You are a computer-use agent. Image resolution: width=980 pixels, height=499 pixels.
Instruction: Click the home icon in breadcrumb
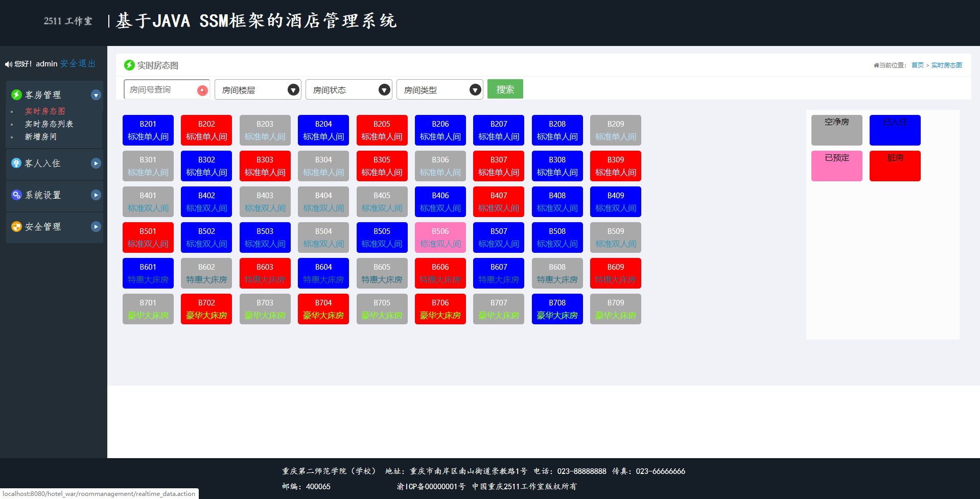tap(876, 65)
